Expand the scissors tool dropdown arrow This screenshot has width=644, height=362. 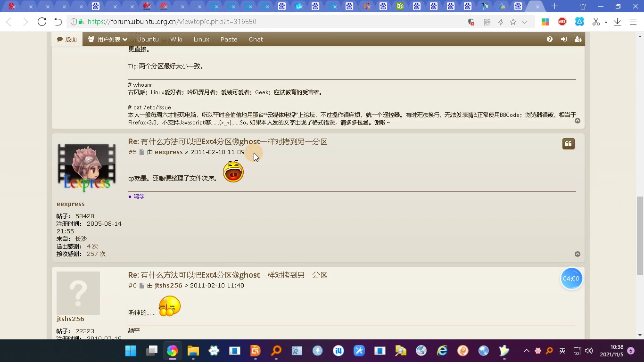606,22
